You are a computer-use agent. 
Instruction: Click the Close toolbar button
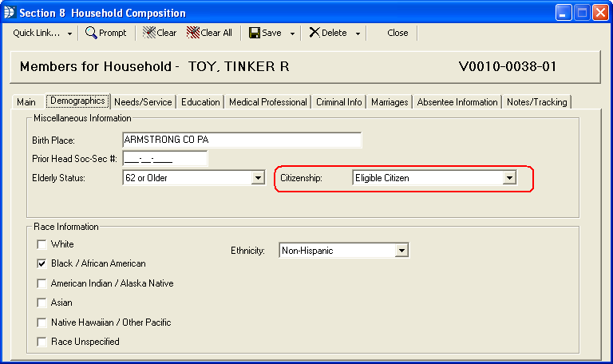click(397, 33)
